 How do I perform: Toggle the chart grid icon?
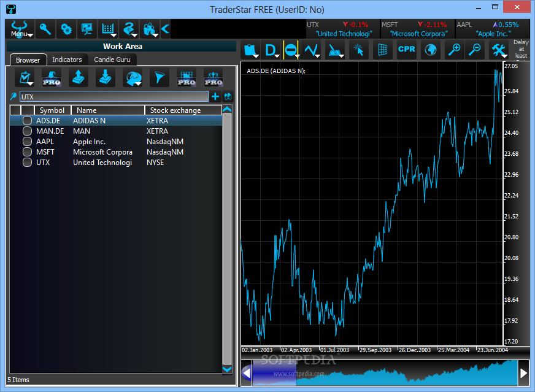point(382,50)
